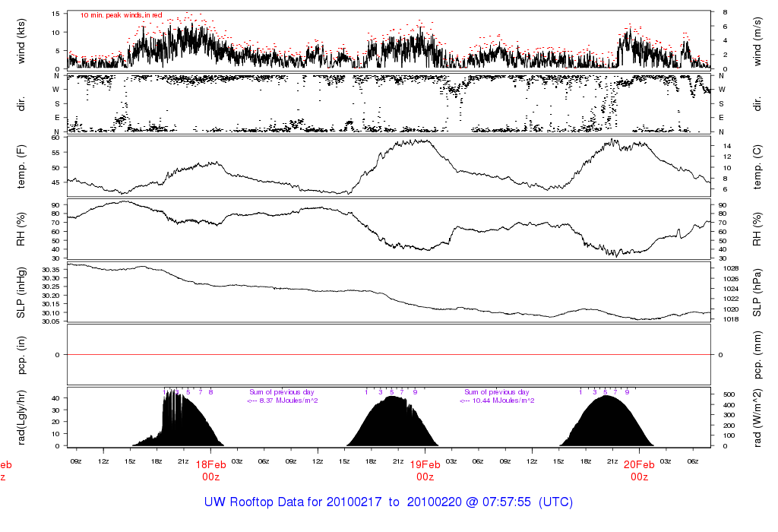The width and height of the screenshot is (778, 532).
Task: Select the left 'dir.' wind direction label
Action: pos(22,103)
